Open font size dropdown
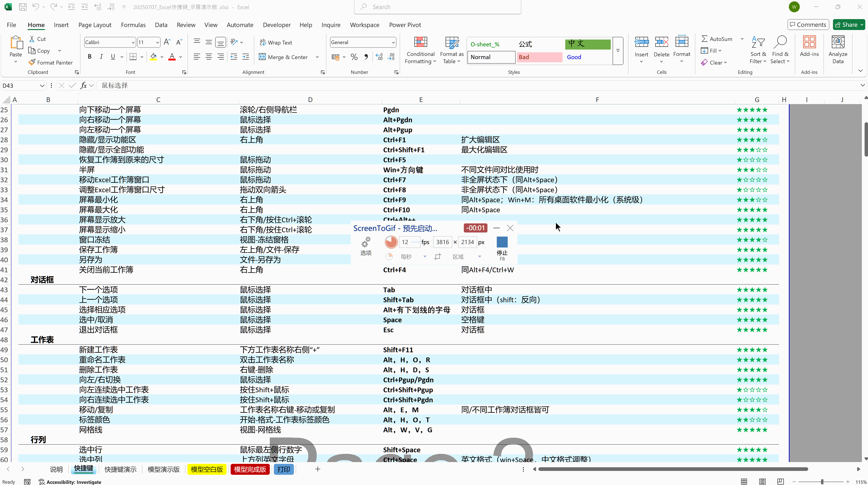The image size is (868, 485). [157, 42]
